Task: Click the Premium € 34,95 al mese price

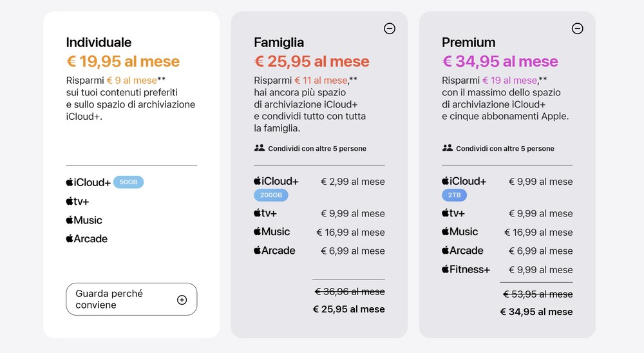Action: (500, 62)
